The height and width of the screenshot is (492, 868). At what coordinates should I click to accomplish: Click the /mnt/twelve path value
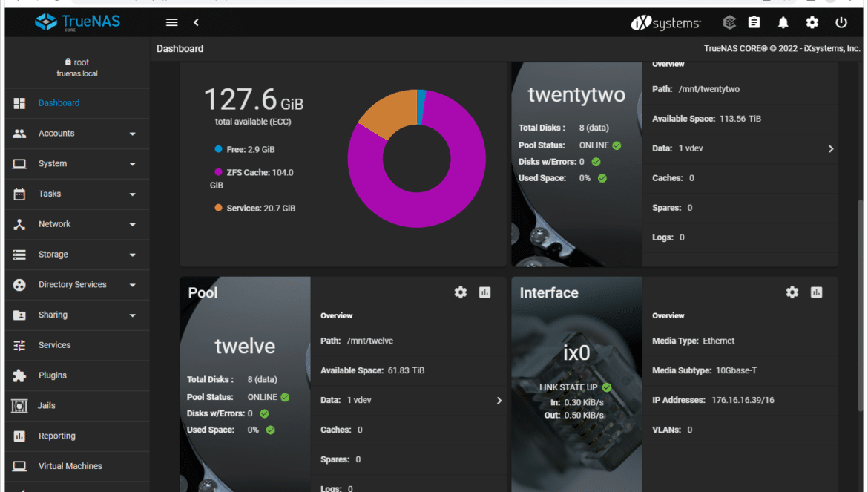coord(369,341)
